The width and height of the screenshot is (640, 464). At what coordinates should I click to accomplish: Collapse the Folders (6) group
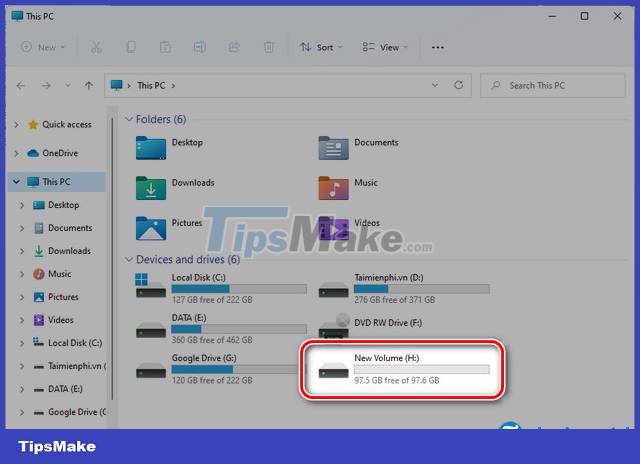tap(129, 119)
